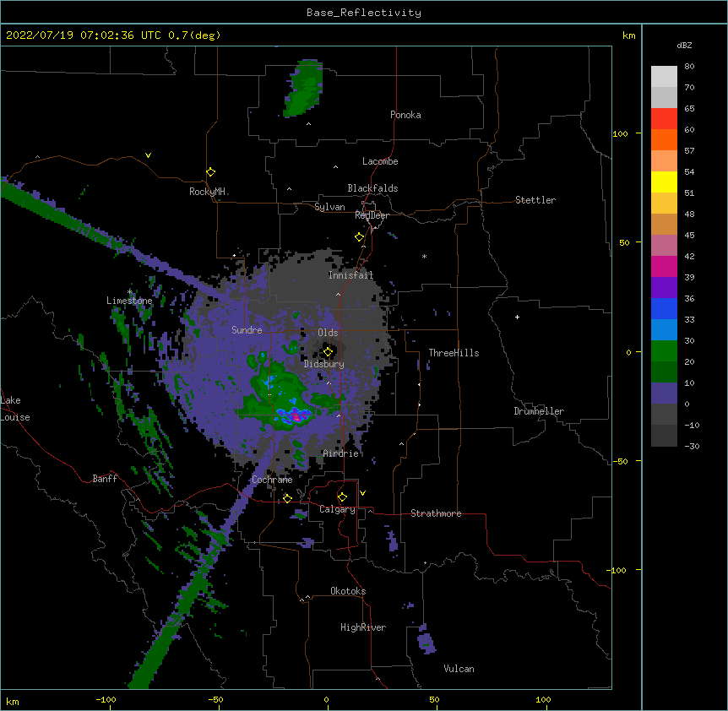Viewport: 728px width, 711px height.
Task: Click the Cochrane town label
Action: click(272, 480)
